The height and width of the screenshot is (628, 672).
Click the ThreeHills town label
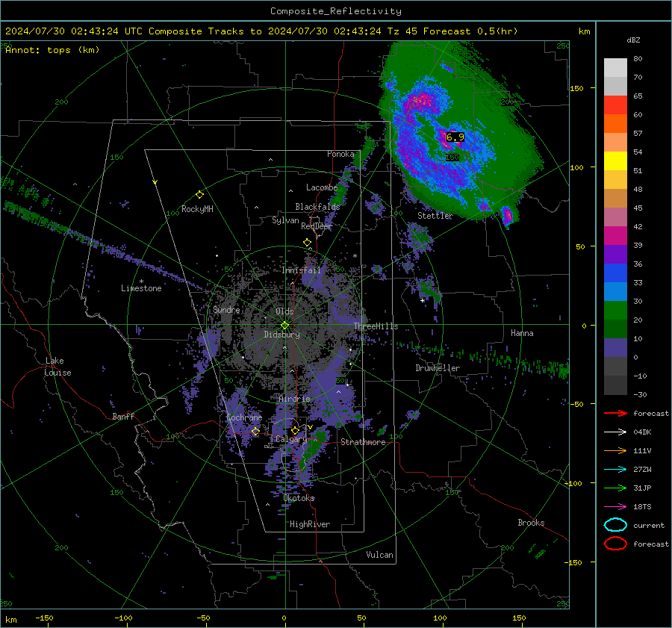[x=376, y=326]
